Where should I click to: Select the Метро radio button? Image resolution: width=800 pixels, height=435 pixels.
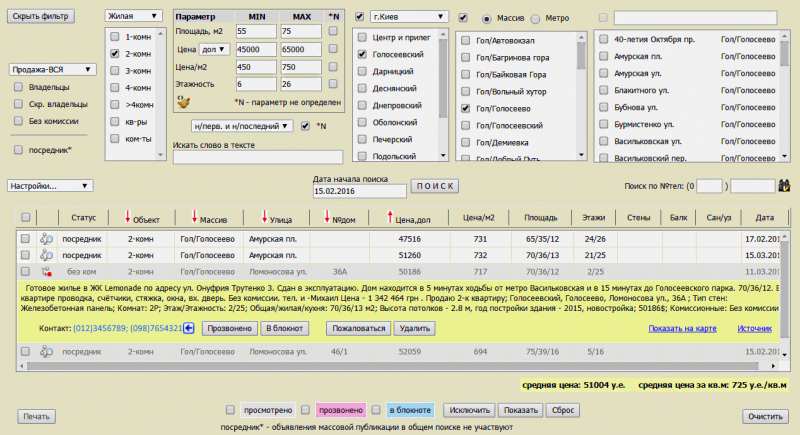click(x=537, y=19)
